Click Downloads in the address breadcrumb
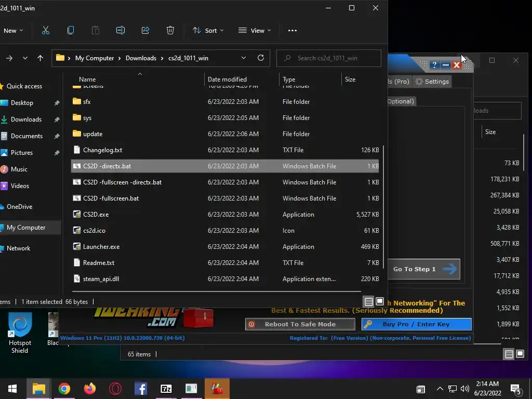 tap(141, 58)
